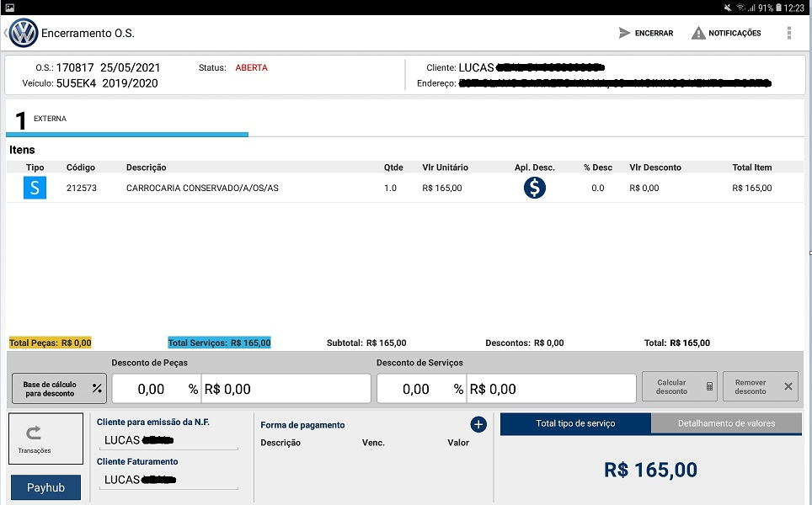Click the NOTIFICAÇÕES label
Viewport: 812px width, 505px height.
[x=735, y=33]
